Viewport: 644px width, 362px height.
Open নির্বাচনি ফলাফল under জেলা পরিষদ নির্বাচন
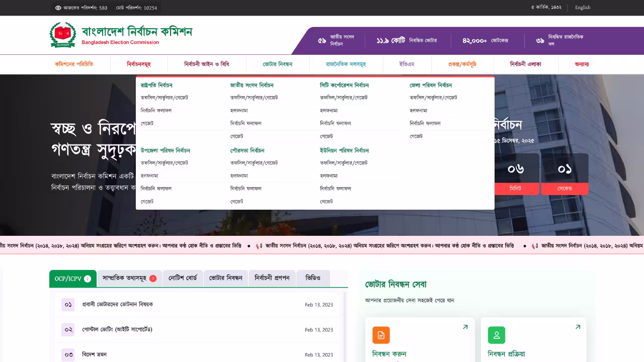425,123
